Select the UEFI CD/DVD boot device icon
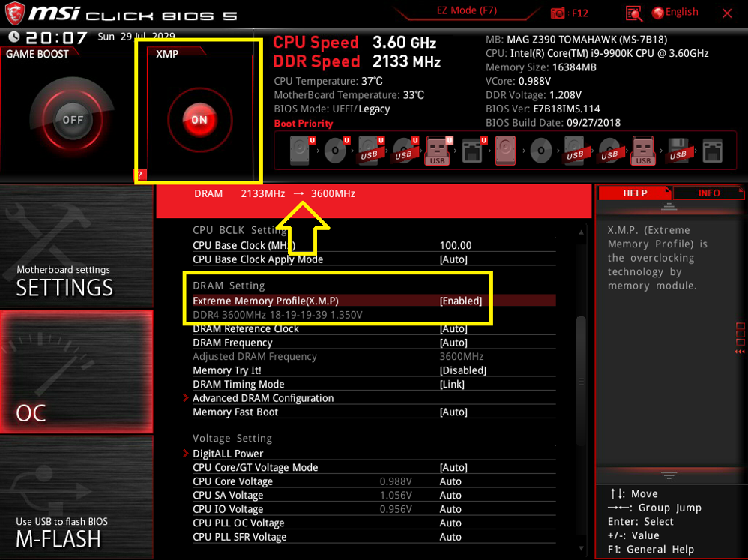 pyautogui.click(x=336, y=151)
